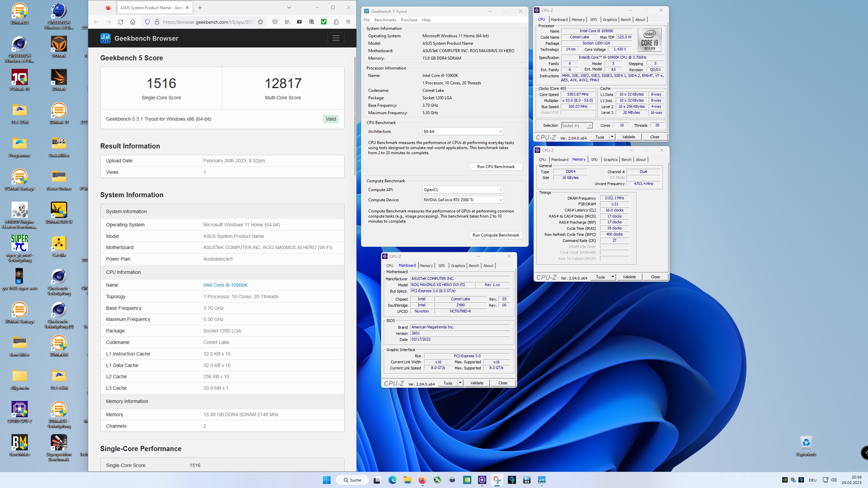Open a new Firefox tab
Viewport: 868px width, 488px height.
(x=200, y=7)
